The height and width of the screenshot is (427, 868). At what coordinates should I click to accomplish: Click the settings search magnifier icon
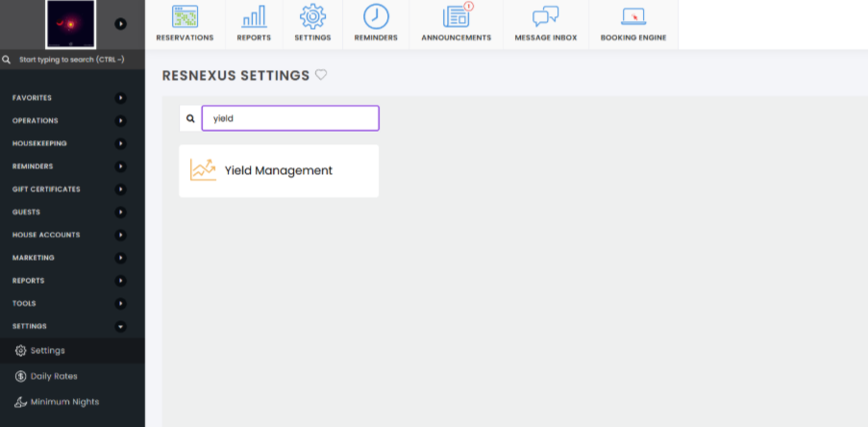[x=190, y=118]
